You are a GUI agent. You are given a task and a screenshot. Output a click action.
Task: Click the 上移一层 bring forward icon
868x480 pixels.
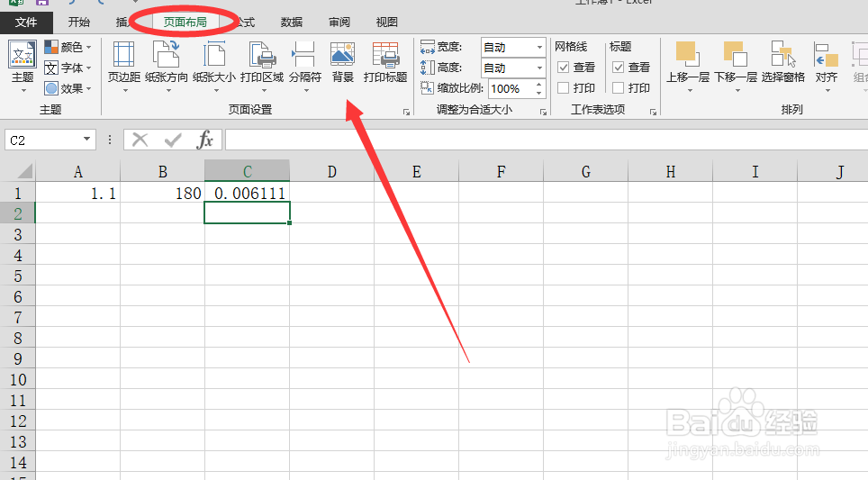tap(687, 54)
